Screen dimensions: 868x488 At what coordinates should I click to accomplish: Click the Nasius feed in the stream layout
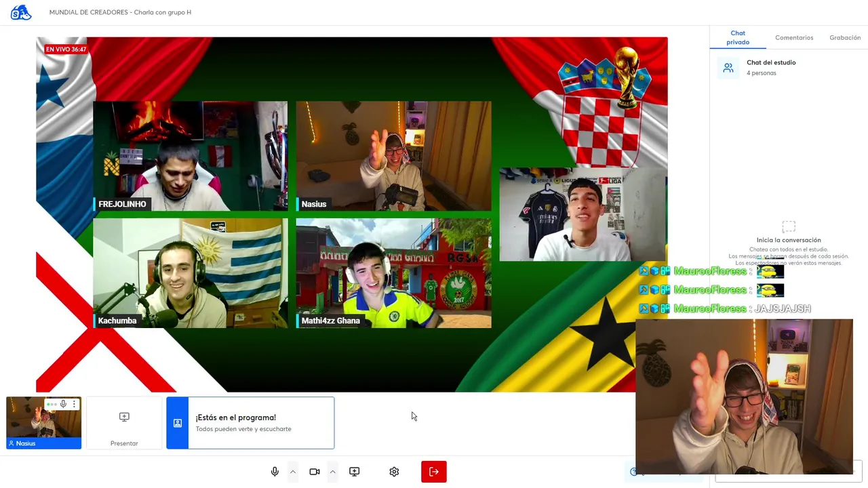click(x=394, y=156)
